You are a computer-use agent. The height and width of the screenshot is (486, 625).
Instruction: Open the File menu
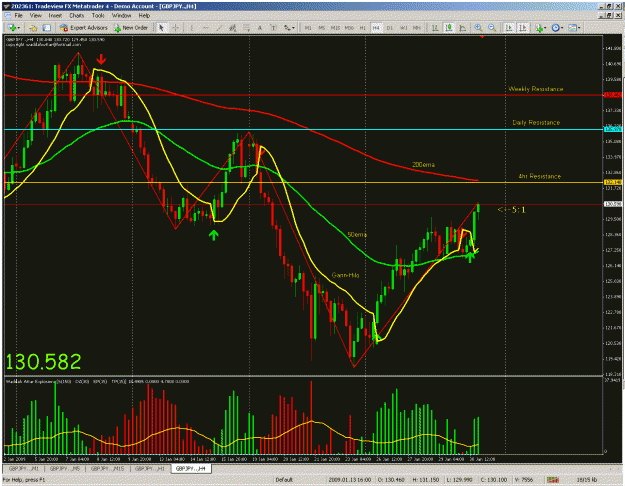(x=19, y=16)
